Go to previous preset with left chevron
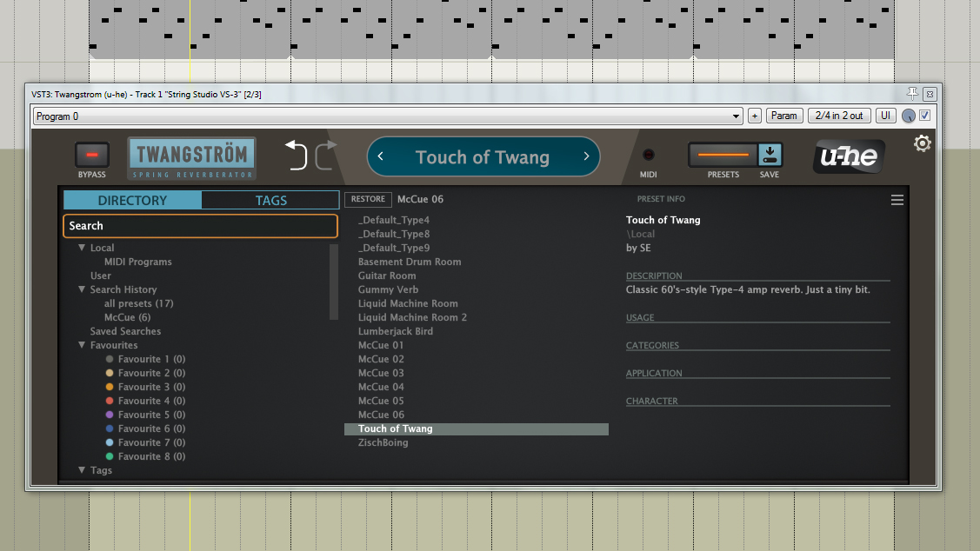980x551 pixels. (380, 156)
